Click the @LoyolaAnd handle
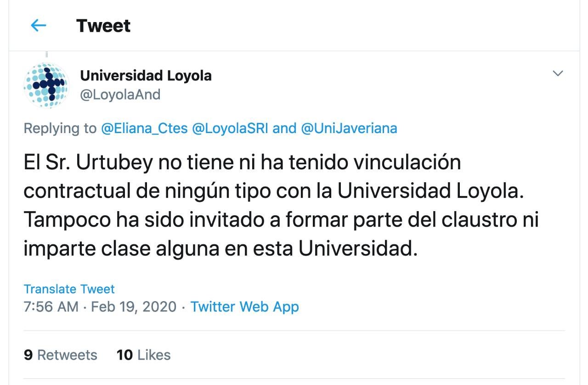This screenshot has width=588, height=385. [120, 95]
